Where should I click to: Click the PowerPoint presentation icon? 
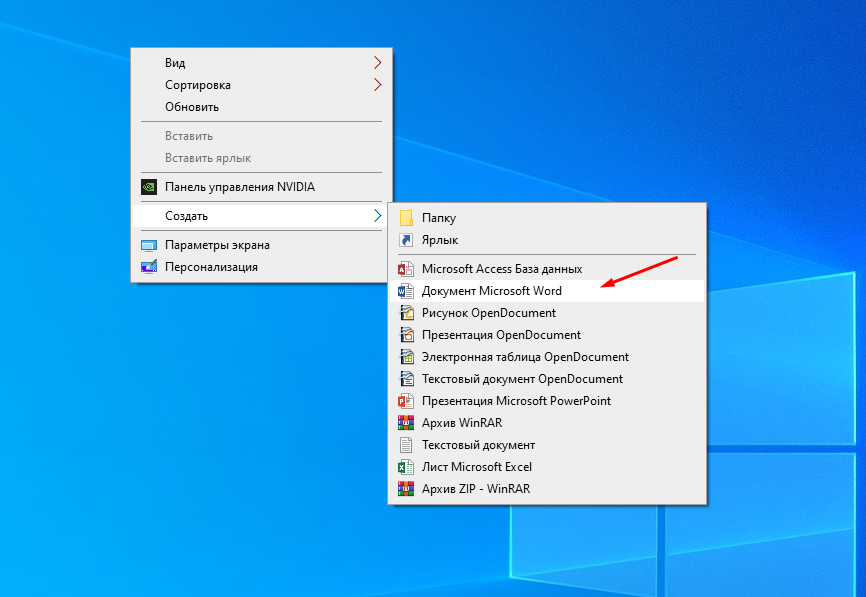[x=406, y=401]
